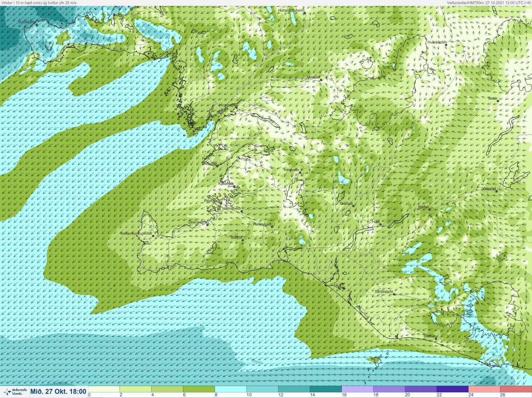
Task: Click the legend value '24'
Action: tap(471, 395)
